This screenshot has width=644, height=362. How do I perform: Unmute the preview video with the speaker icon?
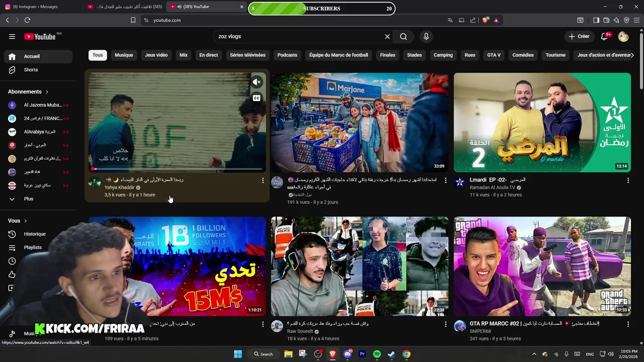coord(257,82)
